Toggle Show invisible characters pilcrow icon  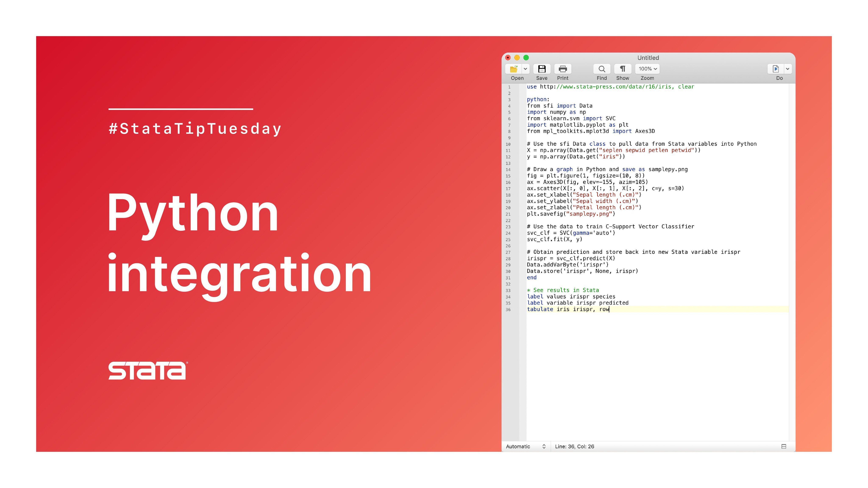pyautogui.click(x=622, y=69)
